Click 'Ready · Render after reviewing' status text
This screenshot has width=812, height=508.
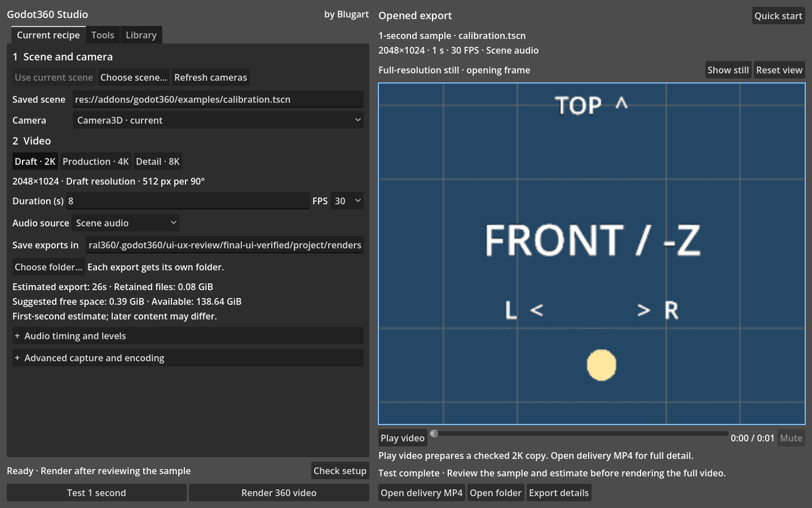click(x=99, y=471)
